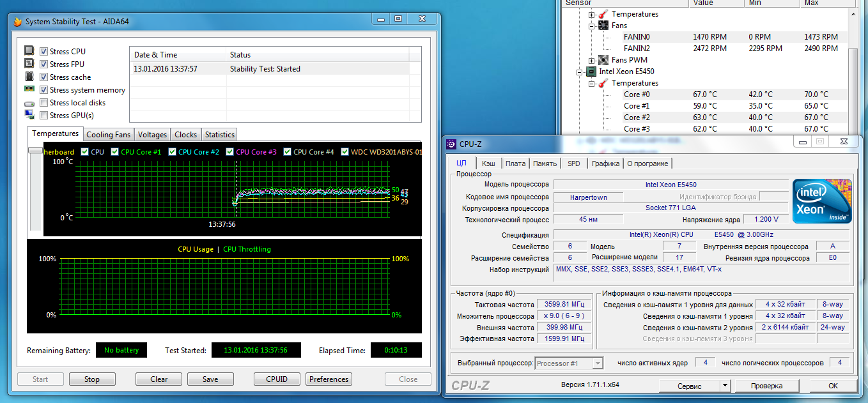Expand the upper Temperatures sensor node
The image size is (868, 403).
tap(592, 14)
